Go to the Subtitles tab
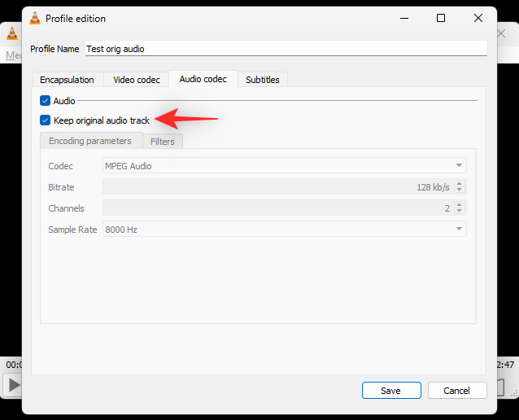 pos(263,80)
